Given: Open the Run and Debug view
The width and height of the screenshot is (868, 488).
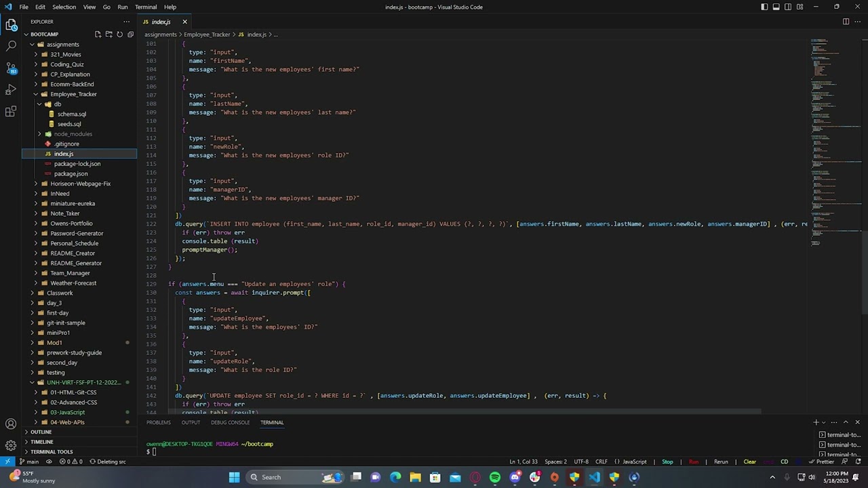Looking at the screenshot, I should click(11, 89).
